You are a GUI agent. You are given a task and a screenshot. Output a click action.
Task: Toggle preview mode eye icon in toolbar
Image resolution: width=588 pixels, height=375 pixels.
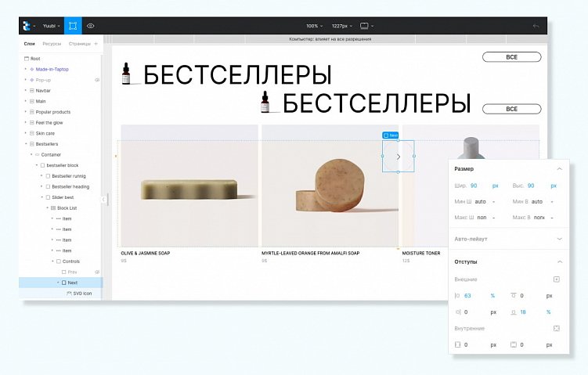point(90,26)
